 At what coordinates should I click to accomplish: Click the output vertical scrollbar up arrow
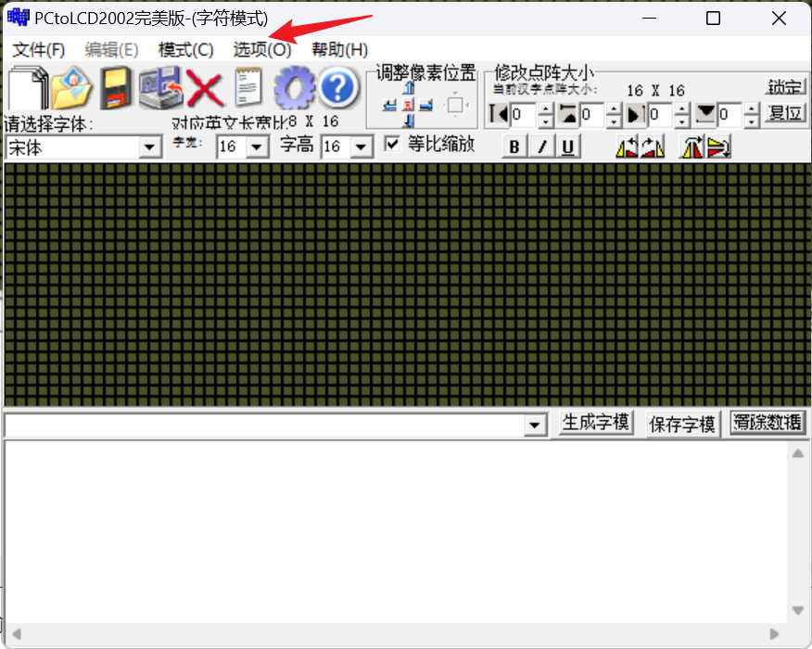(798, 453)
